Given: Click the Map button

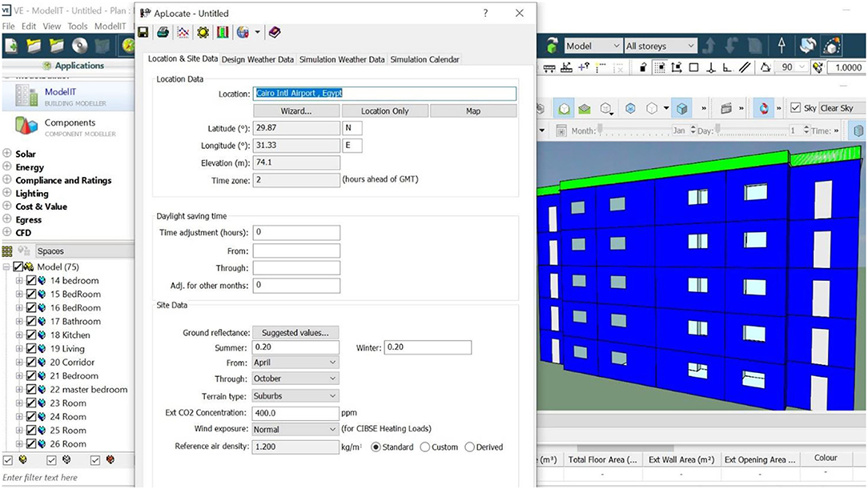Looking at the screenshot, I should click(473, 110).
